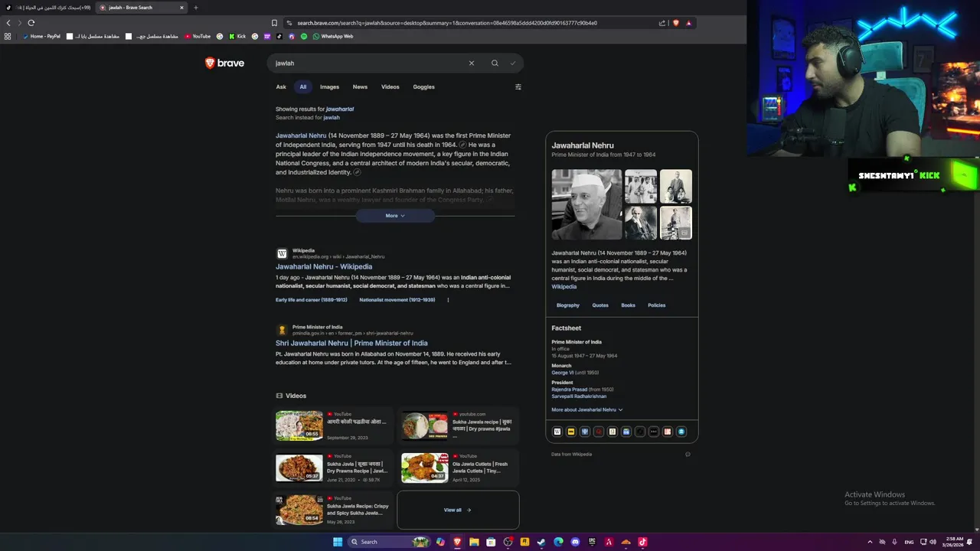
Task: Select the Images tab
Action: click(329, 87)
